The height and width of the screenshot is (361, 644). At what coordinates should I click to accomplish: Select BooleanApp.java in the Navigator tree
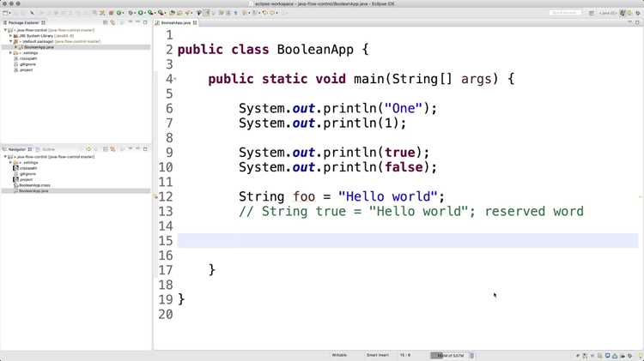click(x=33, y=191)
